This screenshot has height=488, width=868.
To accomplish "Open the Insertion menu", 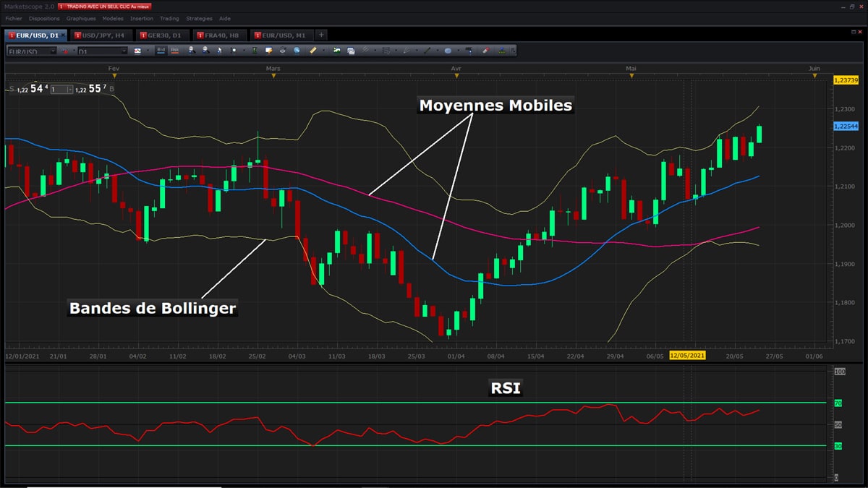I will 142,18.
